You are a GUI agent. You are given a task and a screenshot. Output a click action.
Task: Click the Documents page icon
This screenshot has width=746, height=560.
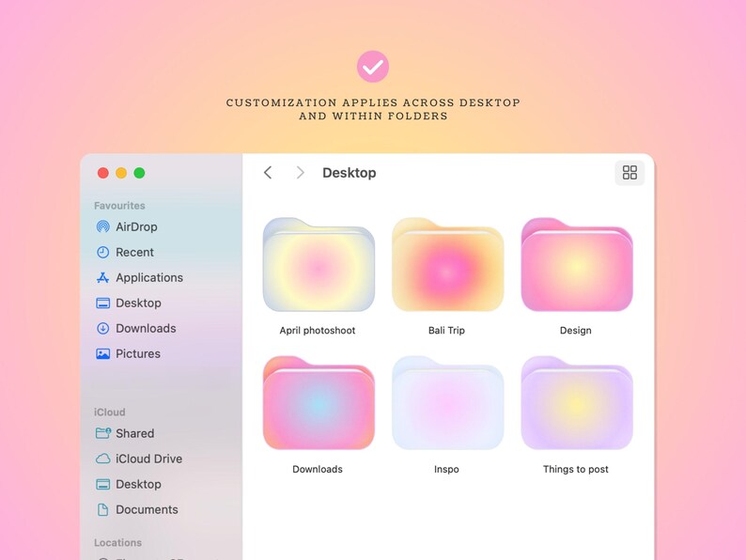click(x=102, y=509)
